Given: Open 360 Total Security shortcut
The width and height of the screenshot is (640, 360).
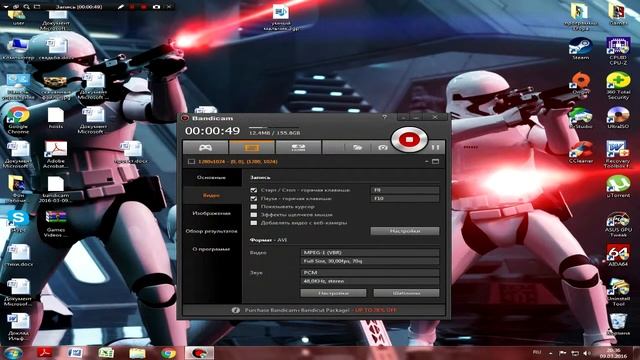Looking at the screenshot, I should click(x=618, y=86).
